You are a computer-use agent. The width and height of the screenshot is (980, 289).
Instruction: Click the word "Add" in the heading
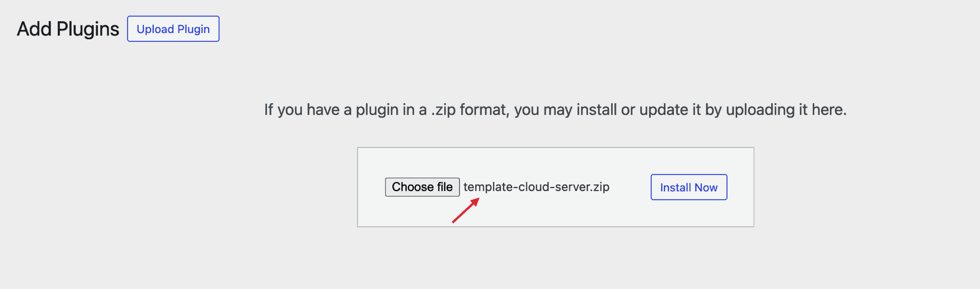[34, 29]
